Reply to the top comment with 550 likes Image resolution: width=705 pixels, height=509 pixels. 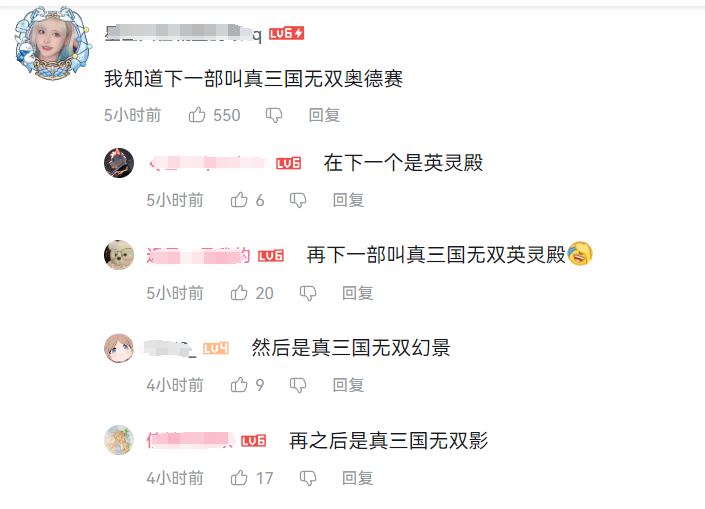[324, 115]
